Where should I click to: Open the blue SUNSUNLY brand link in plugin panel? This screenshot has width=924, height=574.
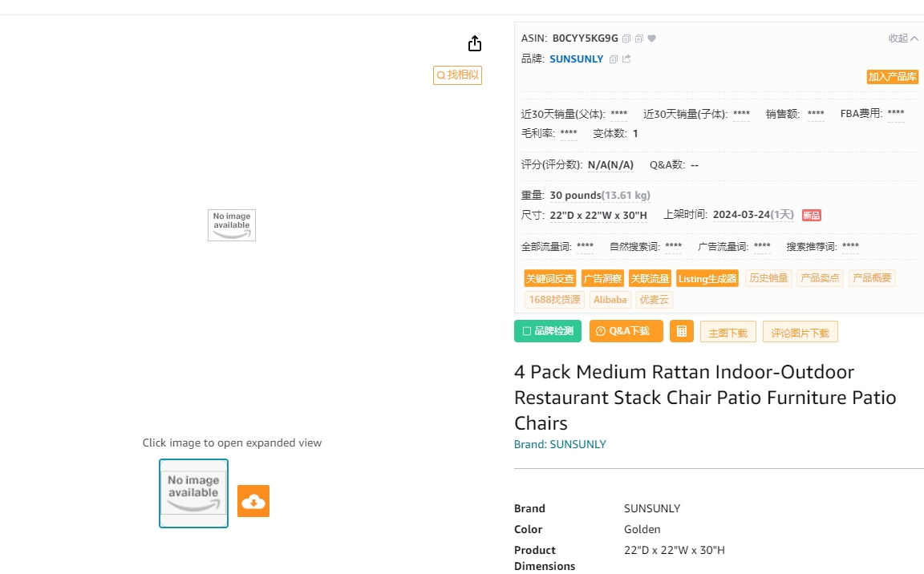point(577,59)
